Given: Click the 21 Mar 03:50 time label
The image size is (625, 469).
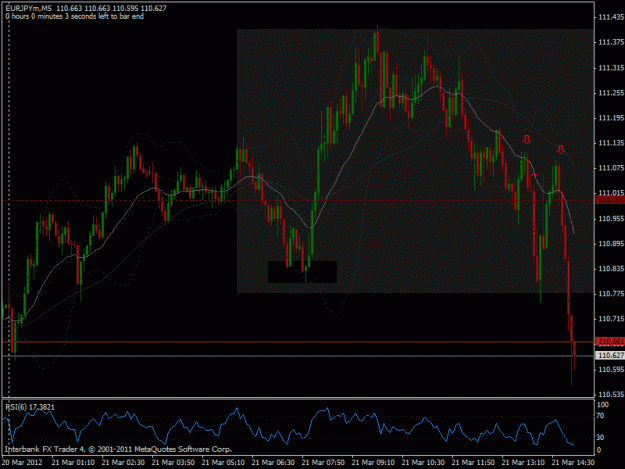Looking at the screenshot, I should 173,463.
